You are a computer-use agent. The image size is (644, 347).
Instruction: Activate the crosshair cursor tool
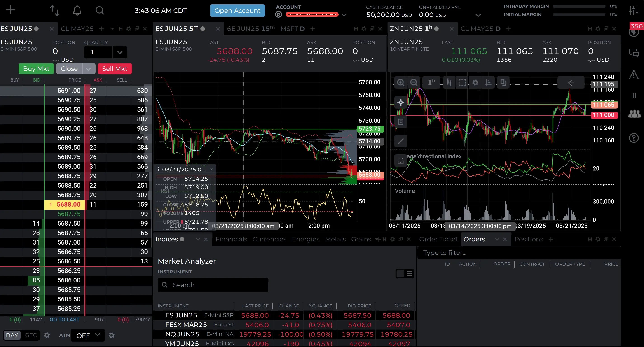[400, 102]
